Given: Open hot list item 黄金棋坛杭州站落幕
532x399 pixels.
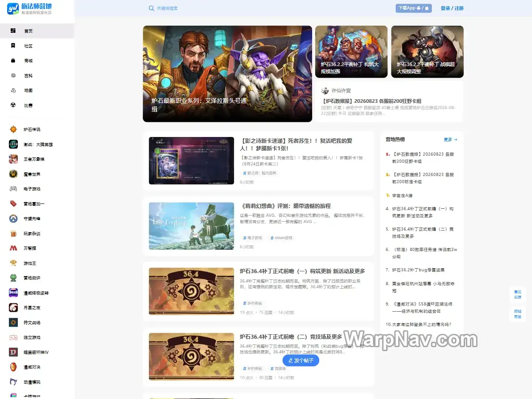Looking at the screenshot, I should (x=423, y=287).
